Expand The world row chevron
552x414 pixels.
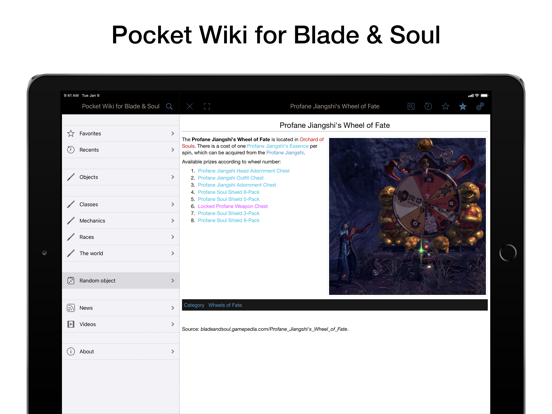tap(172, 253)
